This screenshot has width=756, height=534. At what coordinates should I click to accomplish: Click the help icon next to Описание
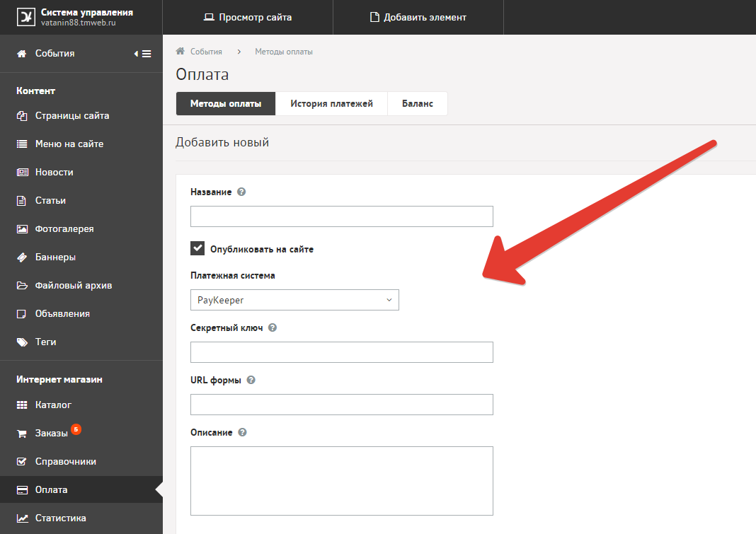[242, 432]
